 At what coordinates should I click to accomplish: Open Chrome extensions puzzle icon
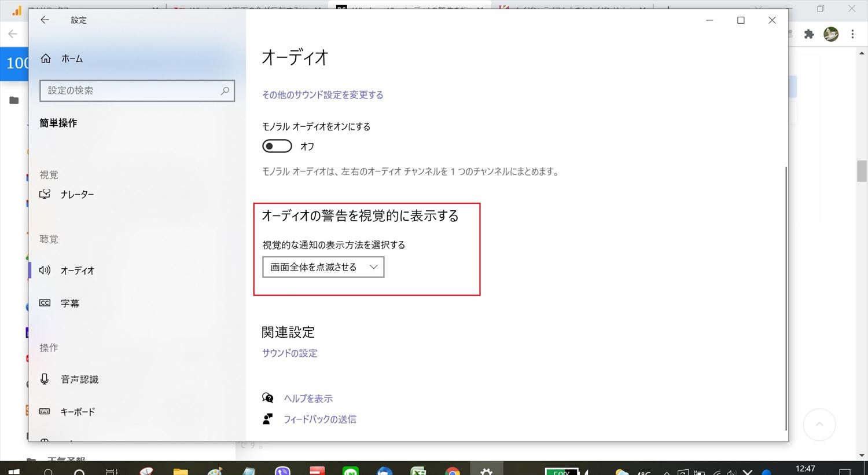(809, 34)
